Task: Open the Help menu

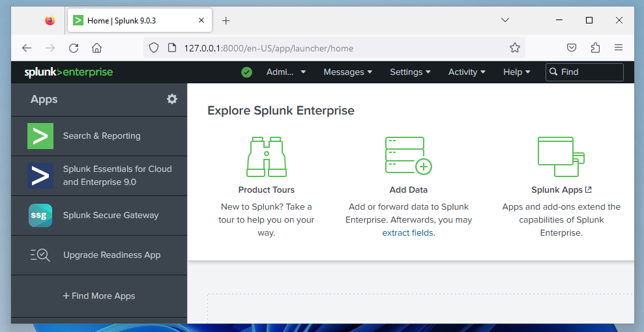Action: pyautogui.click(x=517, y=72)
